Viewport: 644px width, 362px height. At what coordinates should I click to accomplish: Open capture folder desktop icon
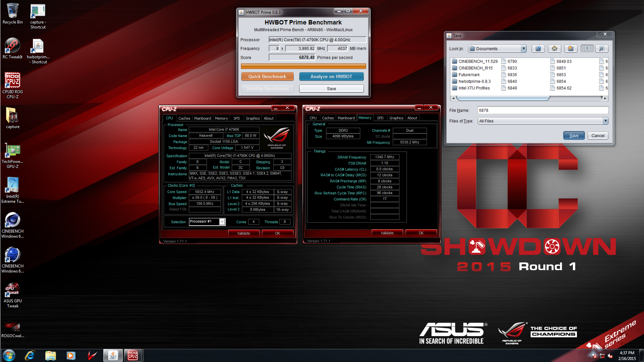13,118
